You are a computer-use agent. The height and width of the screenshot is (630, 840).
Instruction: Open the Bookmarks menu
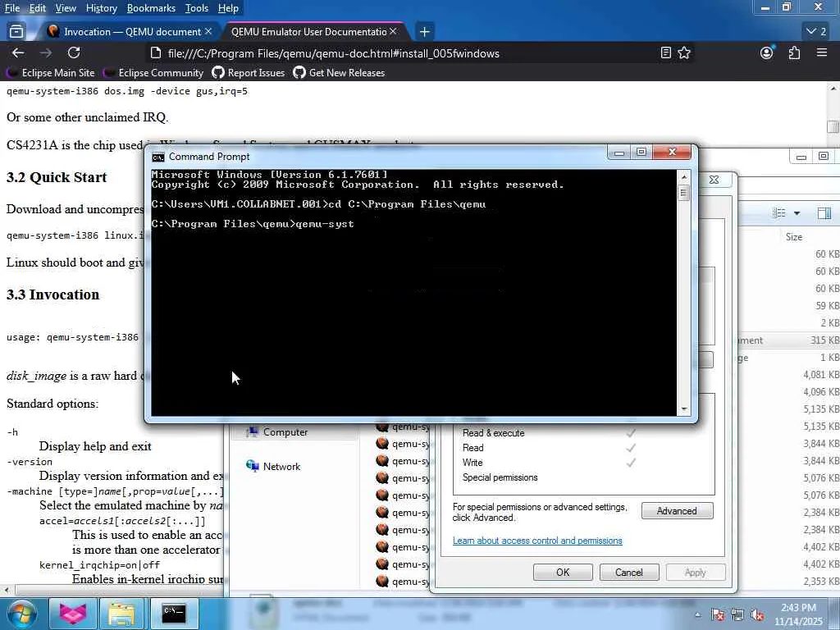151,8
